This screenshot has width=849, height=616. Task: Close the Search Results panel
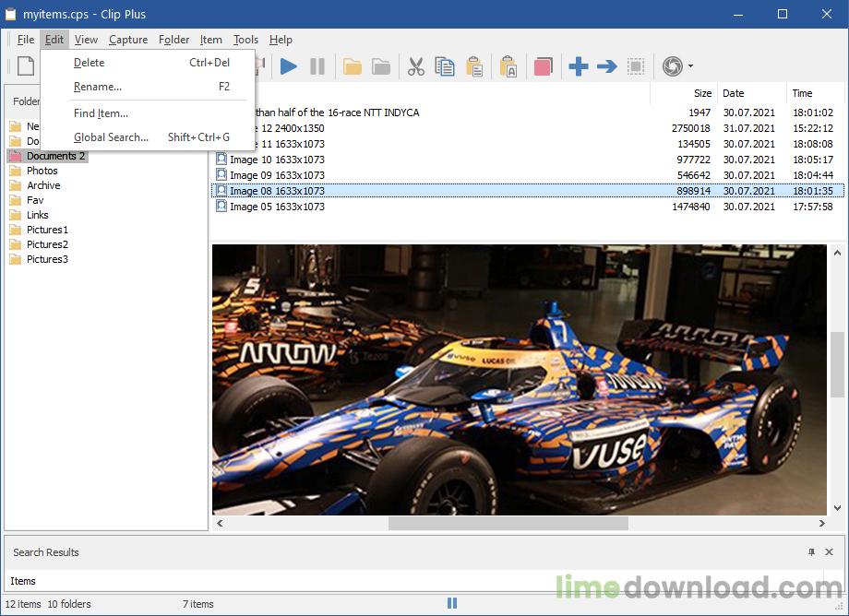pyautogui.click(x=829, y=552)
